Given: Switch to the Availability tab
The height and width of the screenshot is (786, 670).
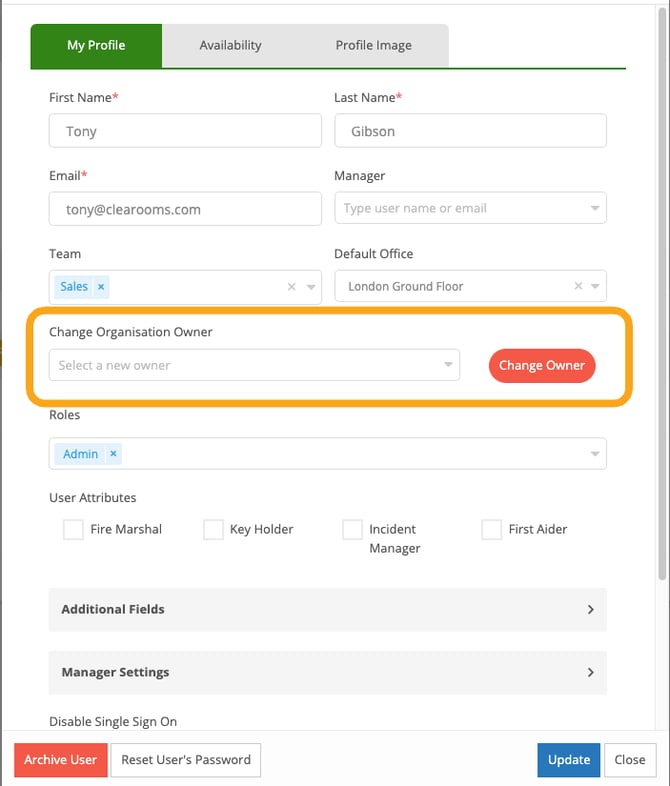Looking at the screenshot, I should pos(230,45).
